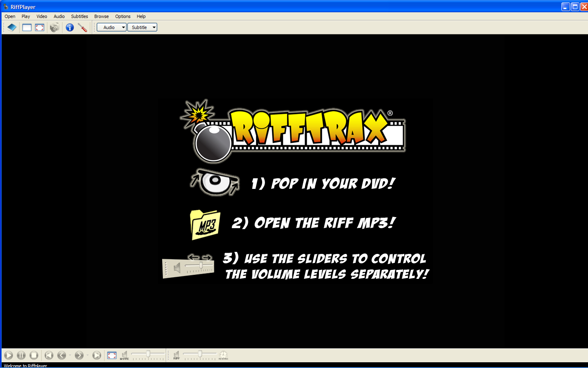Open preferences with the screwdriver icon
The image size is (588, 368).
[82, 27]
